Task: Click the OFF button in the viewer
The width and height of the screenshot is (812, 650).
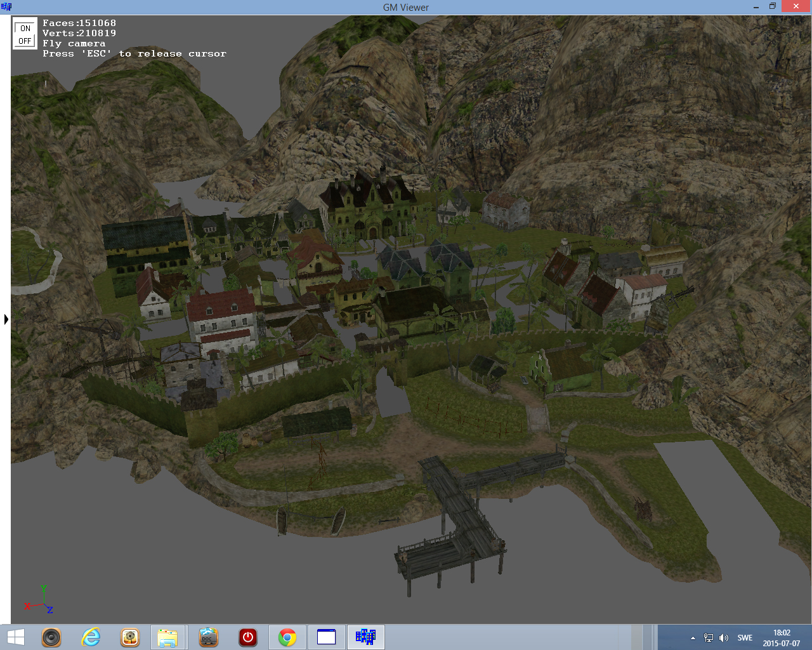Action: (25, 41)
